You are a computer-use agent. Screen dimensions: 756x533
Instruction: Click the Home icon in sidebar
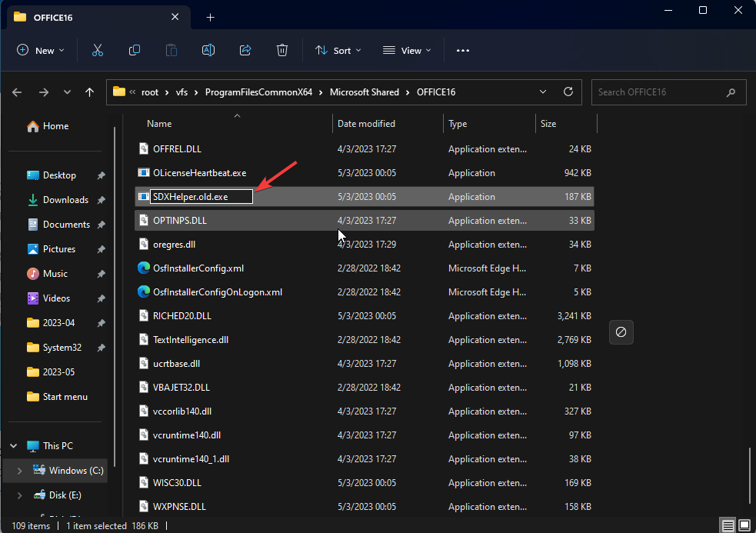coord(33,126)
